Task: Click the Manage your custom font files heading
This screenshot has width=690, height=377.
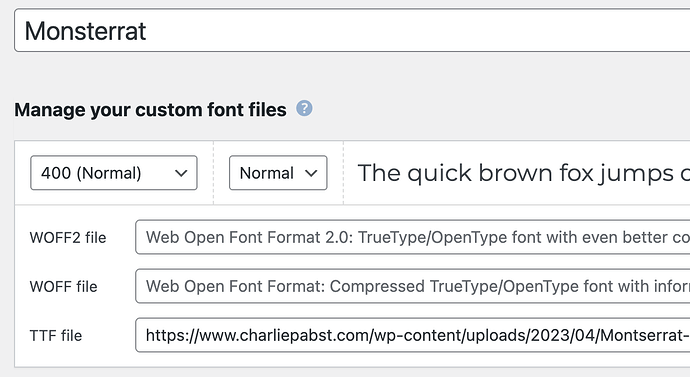Action: coord(150,110)
